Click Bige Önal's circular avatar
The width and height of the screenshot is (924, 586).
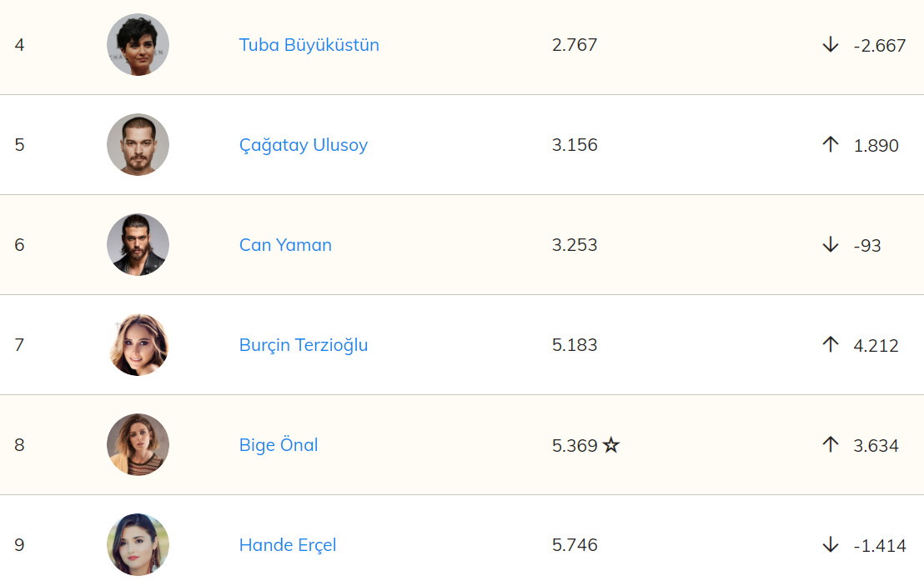(x=138, y=445)
